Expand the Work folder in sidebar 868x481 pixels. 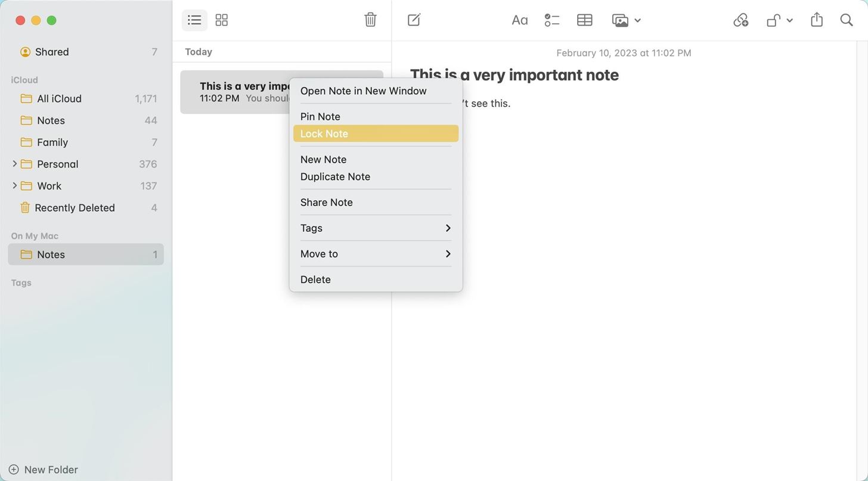(x=14, y=185)
